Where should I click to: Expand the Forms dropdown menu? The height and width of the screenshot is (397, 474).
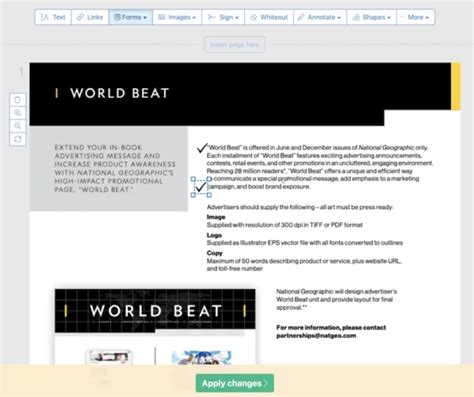[x=130, y=17]
